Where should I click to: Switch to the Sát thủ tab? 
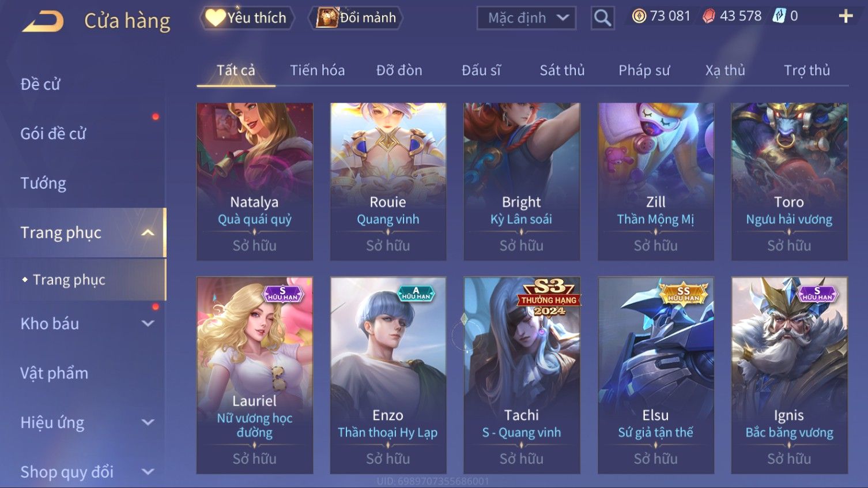coord(562,70)
